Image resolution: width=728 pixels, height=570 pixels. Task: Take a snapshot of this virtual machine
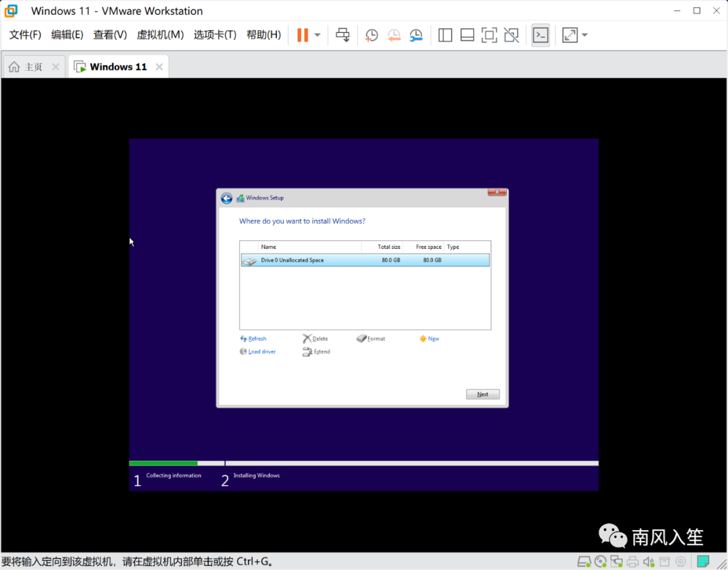click(371, 35)
